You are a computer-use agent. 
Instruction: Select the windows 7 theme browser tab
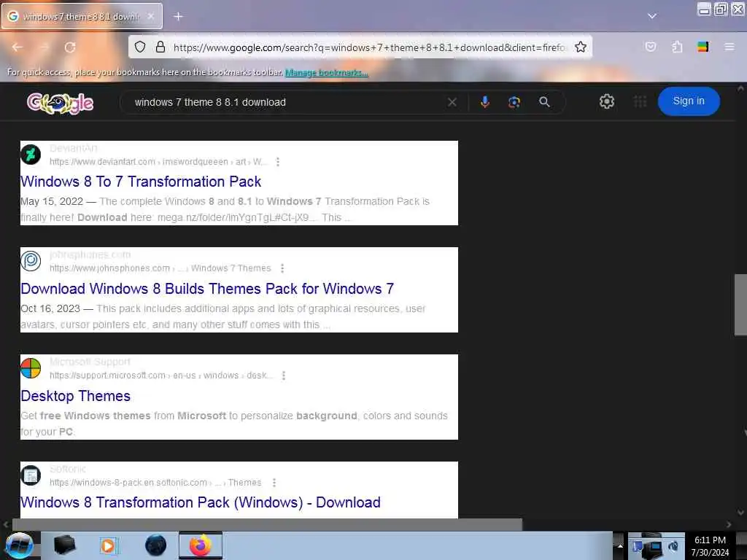click(x=82, y=16)
